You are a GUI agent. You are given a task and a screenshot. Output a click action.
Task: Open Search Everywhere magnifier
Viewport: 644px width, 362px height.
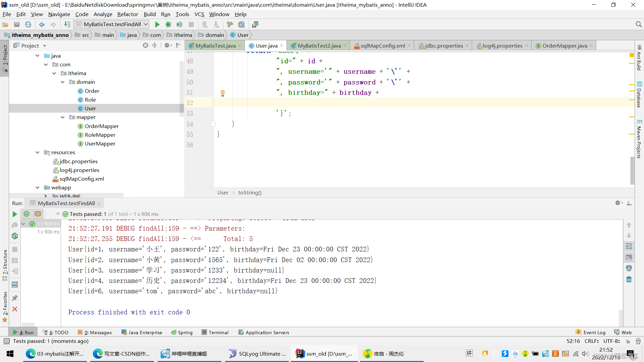(639, 24)
